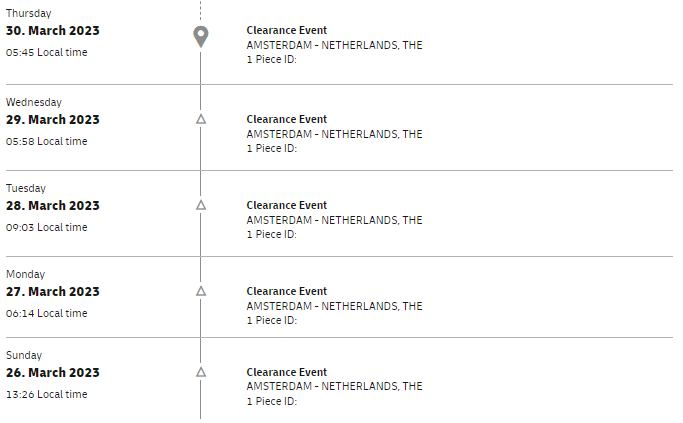Click the triangle marker for 27 March
This screenshot has width=683, height=423.
[201, 291]
